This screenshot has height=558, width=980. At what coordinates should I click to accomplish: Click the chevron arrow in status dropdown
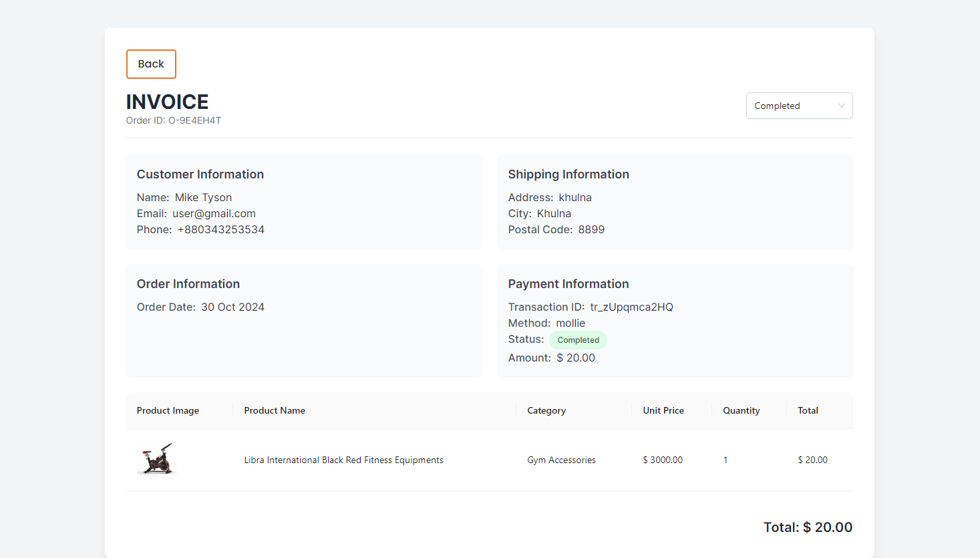(841, 106)
